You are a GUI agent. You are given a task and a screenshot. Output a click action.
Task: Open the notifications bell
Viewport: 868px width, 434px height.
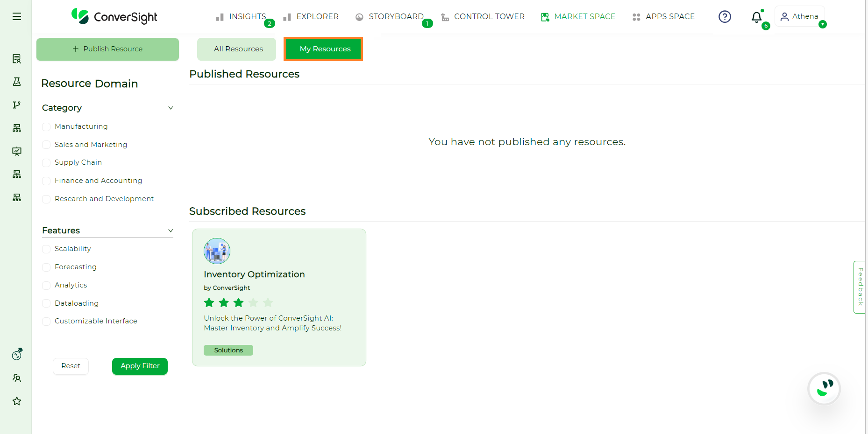tap(756, 17)
